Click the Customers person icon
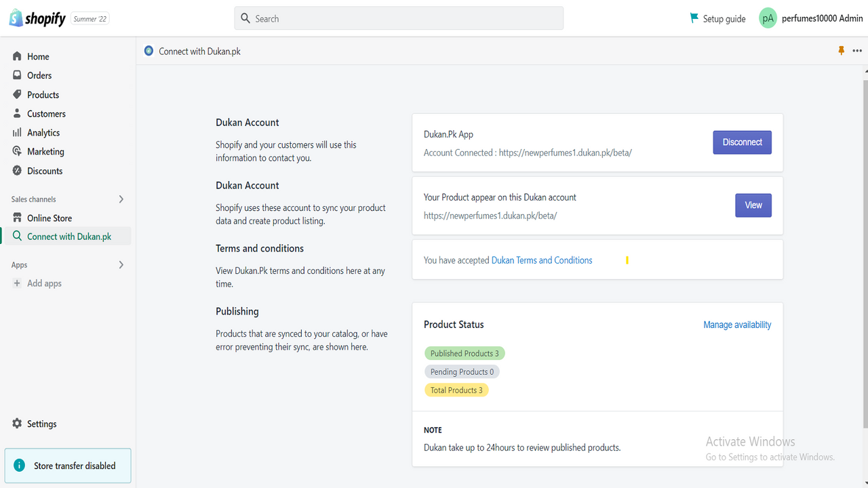This screenshot has height=488, width=868. pyautogui.click(x=17, y=113)
